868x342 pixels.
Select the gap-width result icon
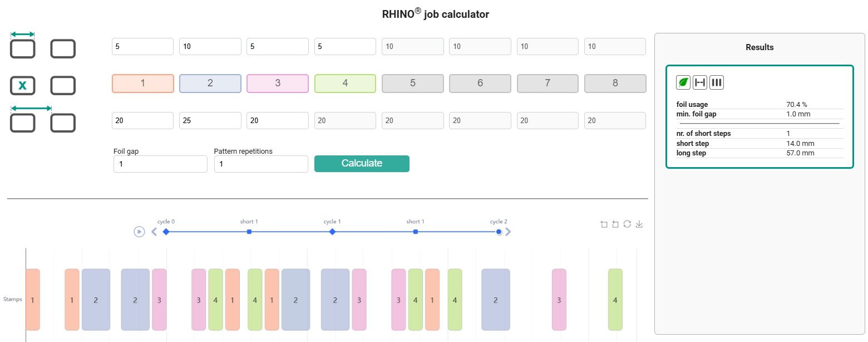(x=700, y=82)
